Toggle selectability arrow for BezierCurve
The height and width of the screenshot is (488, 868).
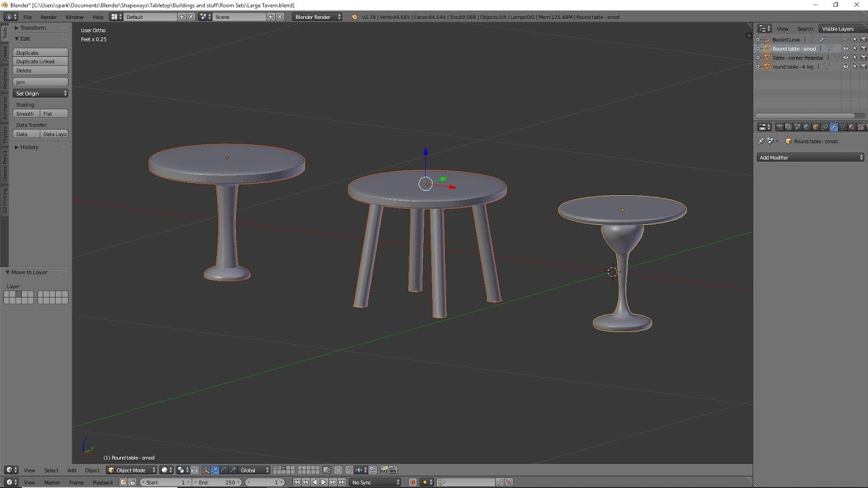tap(854, 39)
